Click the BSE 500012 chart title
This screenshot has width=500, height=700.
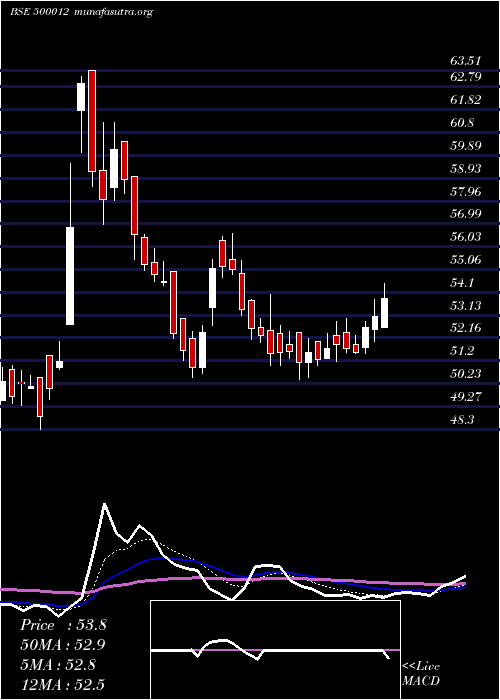(x=81, y=12)
